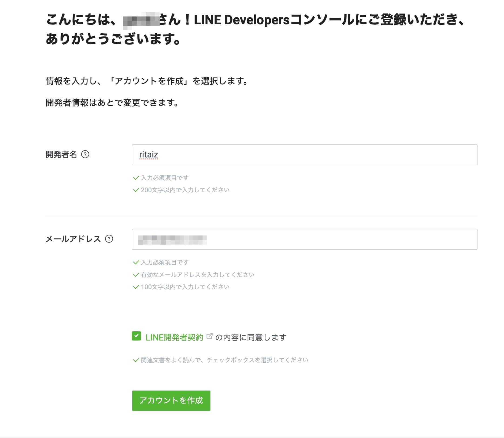Click the checkmark beside 入力必須項目です under developer name
504x438 pixels.
click(136, 178)
